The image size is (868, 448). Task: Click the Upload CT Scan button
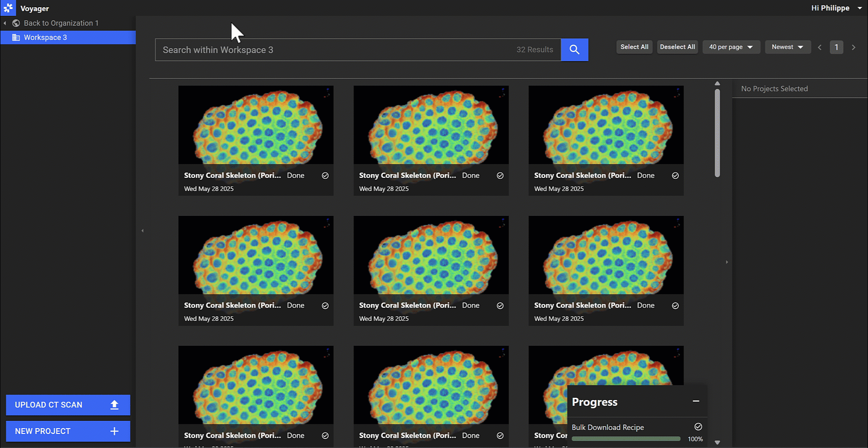pos(68,405)
